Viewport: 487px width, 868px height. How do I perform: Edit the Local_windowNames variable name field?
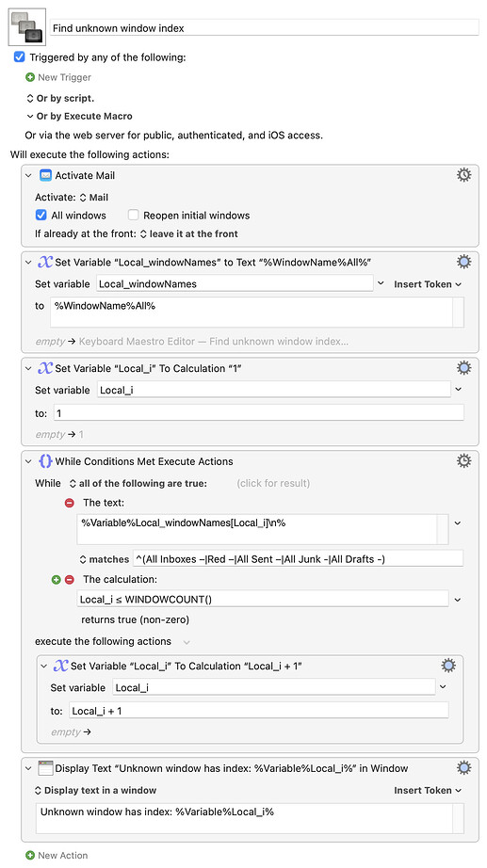[235, 284]
